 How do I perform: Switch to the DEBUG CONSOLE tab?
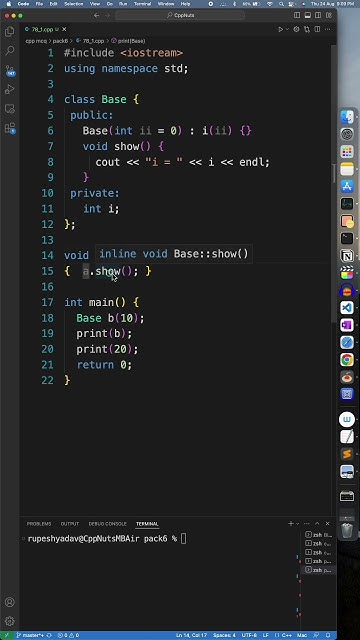click(108, 524)
